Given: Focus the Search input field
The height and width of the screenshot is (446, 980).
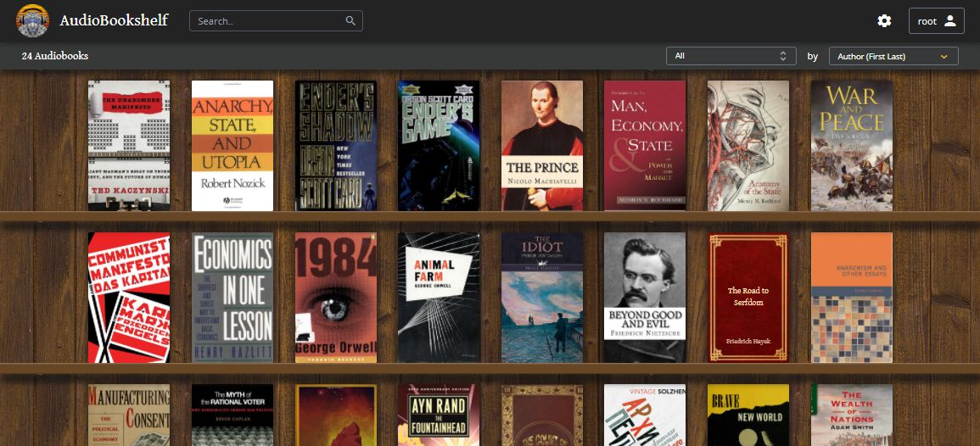Looking at the screenshot, I should tap(268, 21).
